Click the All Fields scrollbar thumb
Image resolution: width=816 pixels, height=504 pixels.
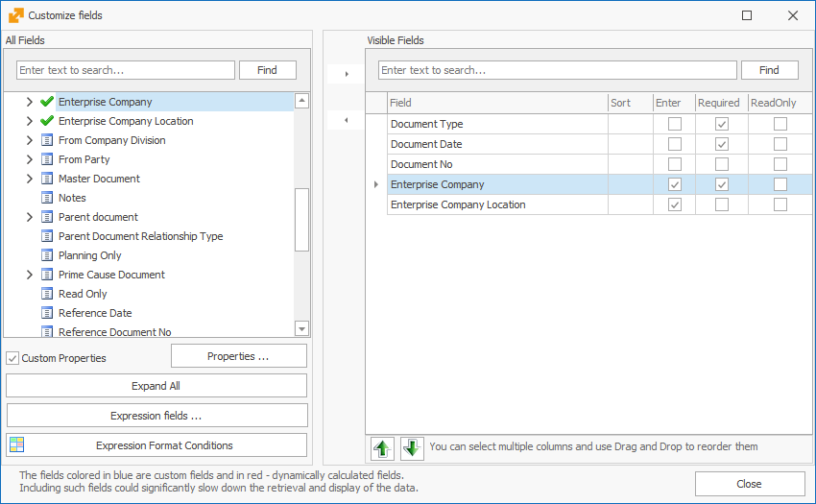click(301, 220)
